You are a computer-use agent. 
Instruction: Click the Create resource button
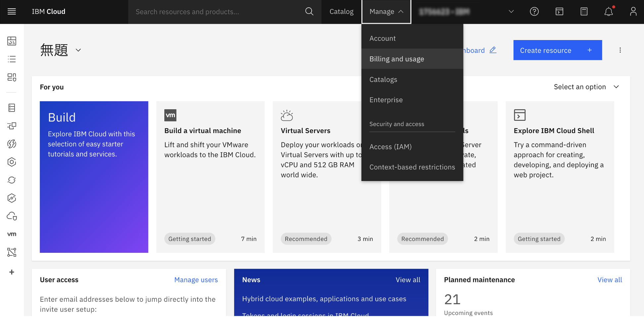(x=558, y=50)
